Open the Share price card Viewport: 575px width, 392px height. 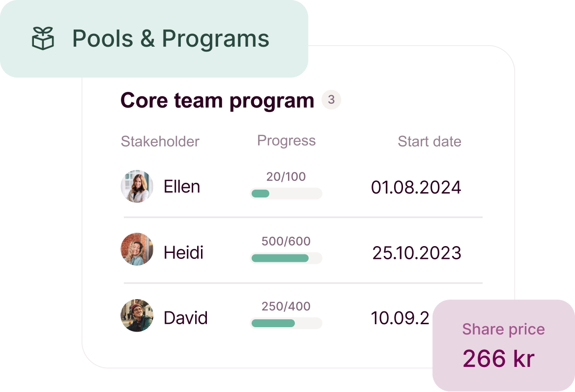click(503, 345)
